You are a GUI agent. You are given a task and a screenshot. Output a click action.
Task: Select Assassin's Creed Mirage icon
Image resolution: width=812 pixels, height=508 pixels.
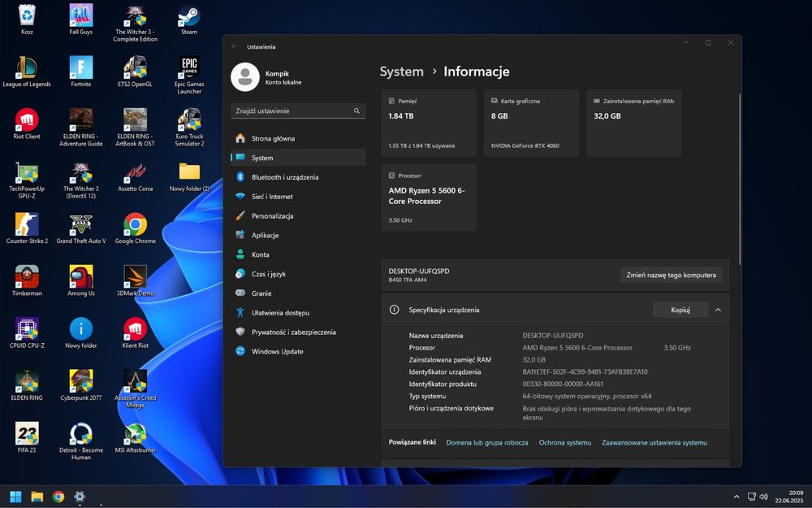pos(135,389)
